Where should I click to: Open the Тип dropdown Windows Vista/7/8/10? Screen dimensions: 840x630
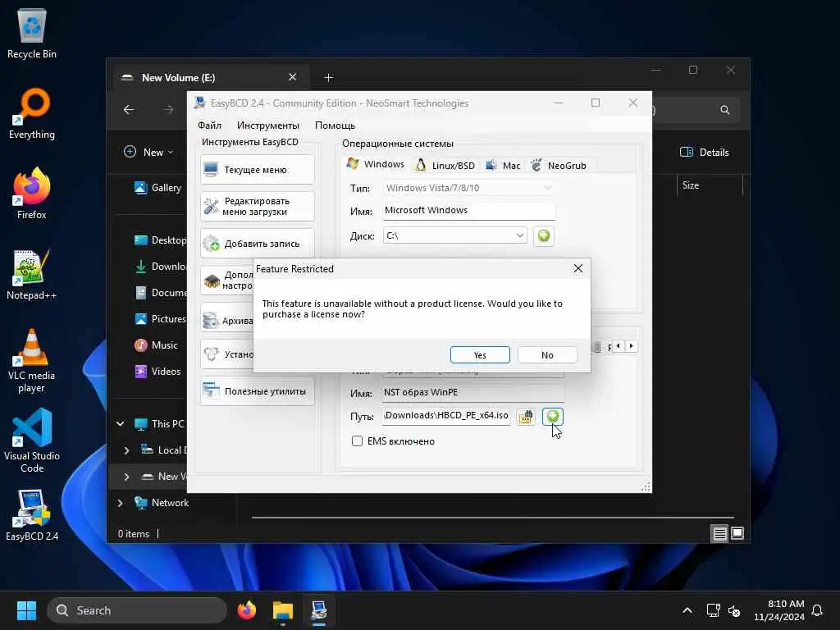click(468, 188)
